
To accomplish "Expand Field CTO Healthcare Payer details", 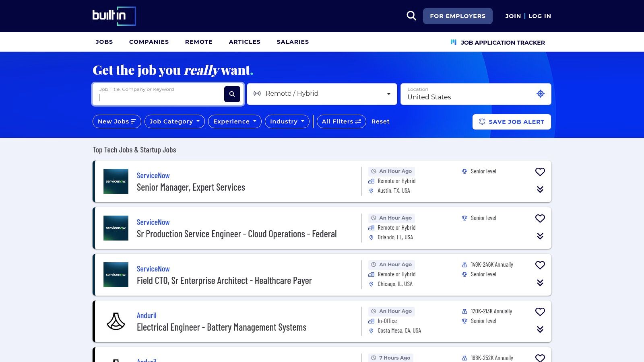I will (x=540, y=283).
